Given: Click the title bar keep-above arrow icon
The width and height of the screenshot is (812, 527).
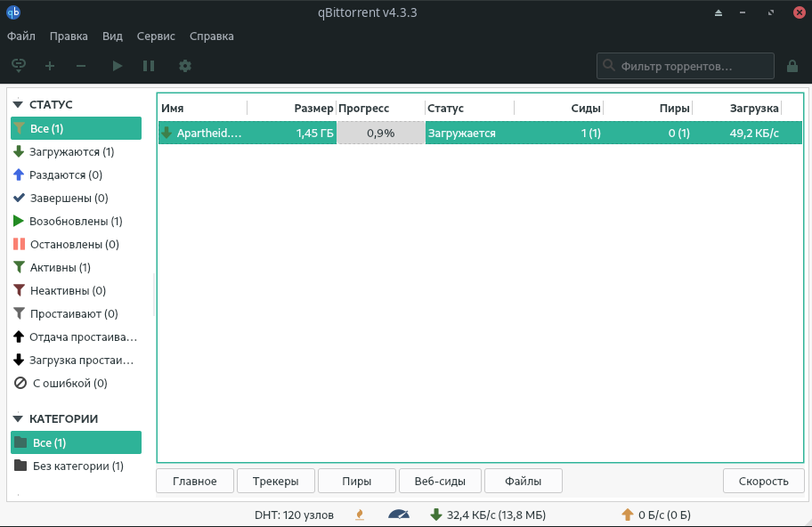Looking at the screenshot, I should pos(719,13).
